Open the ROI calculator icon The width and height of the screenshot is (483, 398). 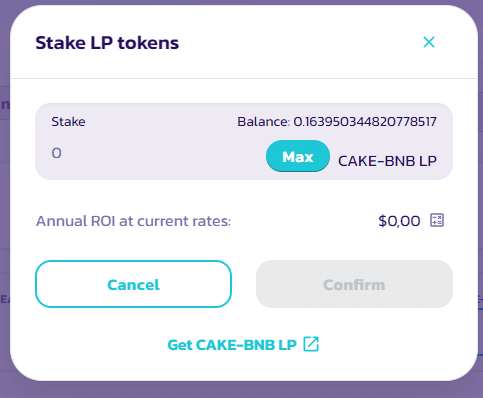(x=437, y=220)
